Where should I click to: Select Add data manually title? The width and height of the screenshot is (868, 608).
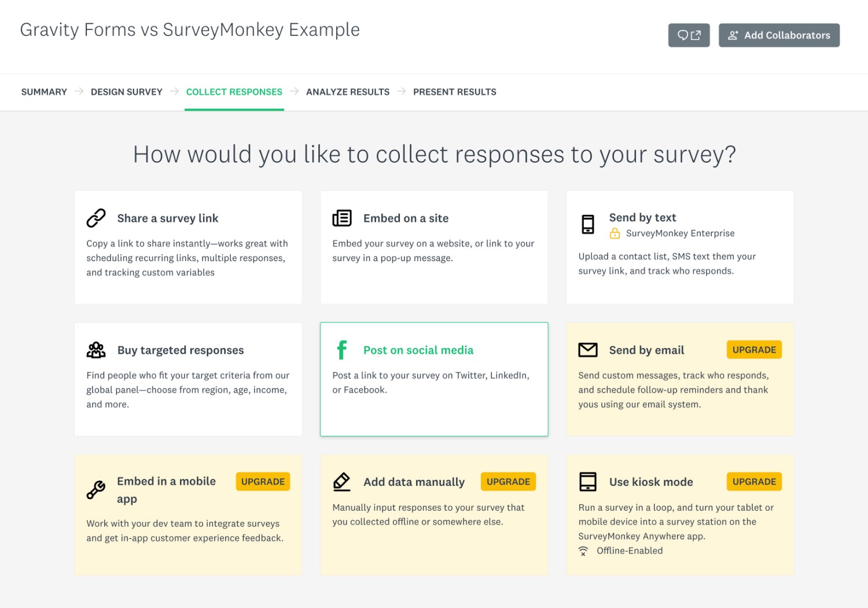tap(414, 482)
